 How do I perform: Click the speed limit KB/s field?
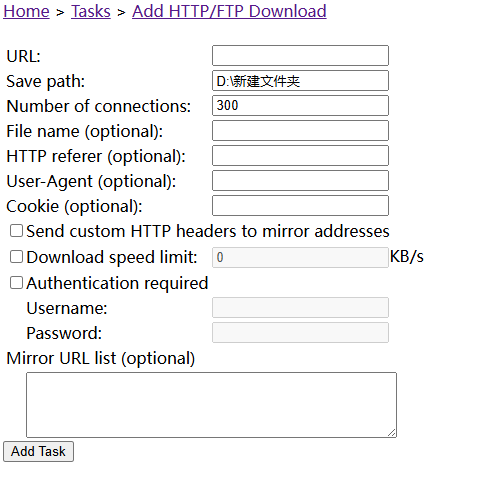click(300, 257)
